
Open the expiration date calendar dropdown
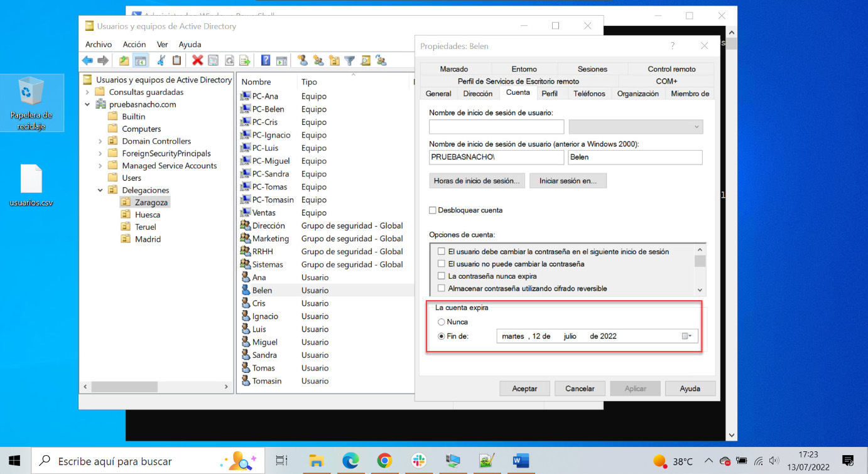pyautogui.click(x=690, y=337)
